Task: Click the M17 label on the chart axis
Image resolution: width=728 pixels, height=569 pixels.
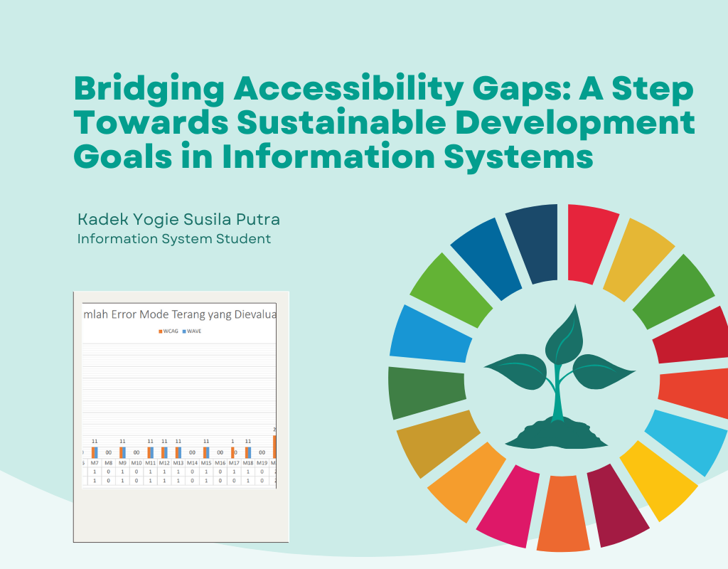Action: pos(234,462)
